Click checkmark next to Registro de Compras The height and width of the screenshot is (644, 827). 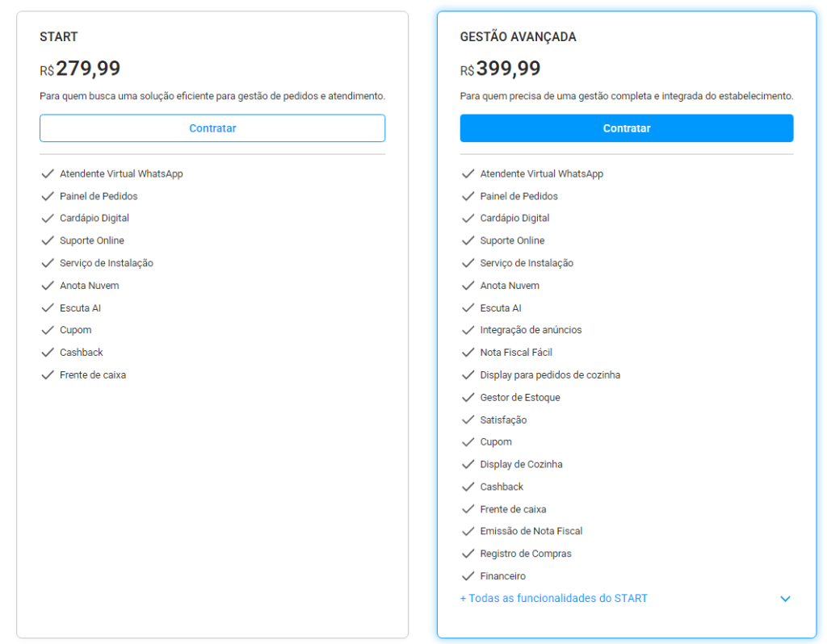click(x=468, y=554)
